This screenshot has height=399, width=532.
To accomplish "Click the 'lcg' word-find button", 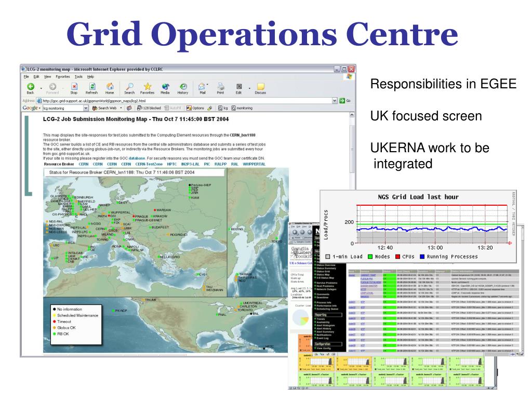I will [x=223, y=108].
